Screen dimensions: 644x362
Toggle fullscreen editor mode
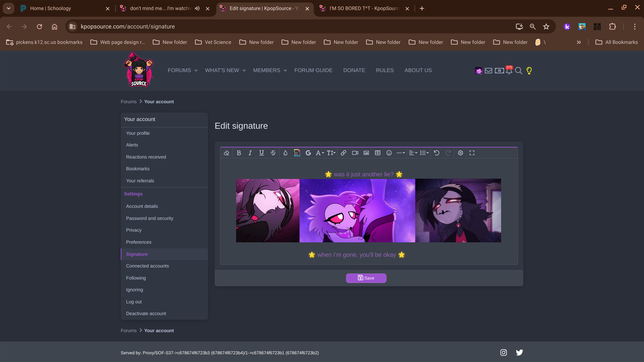pyautogui.click(x=472, y=153)
